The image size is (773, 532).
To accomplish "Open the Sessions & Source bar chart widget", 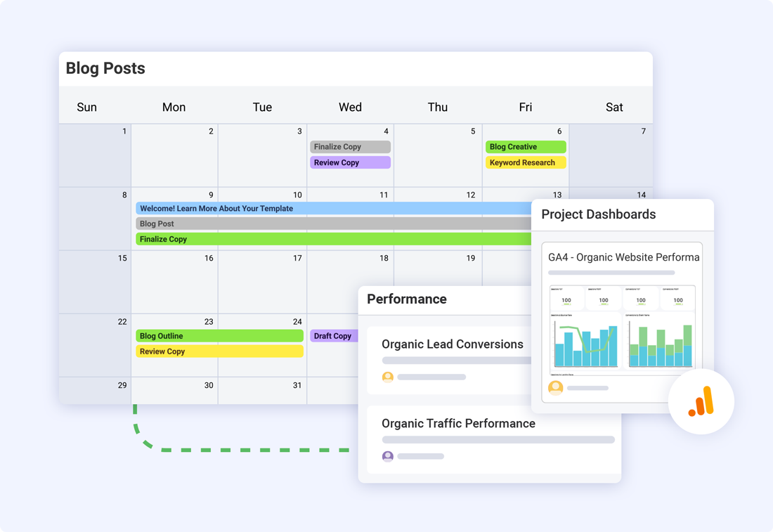I will (x=585, y=344).
